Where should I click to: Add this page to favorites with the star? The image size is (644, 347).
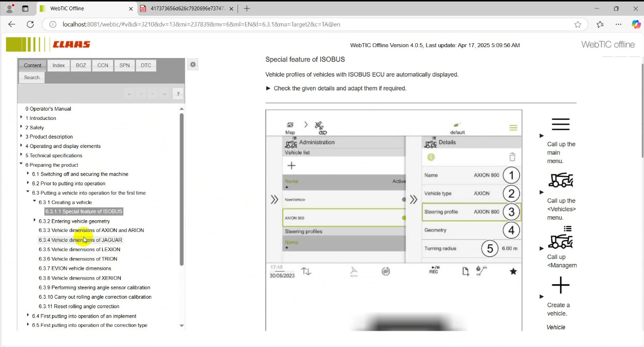578,25
